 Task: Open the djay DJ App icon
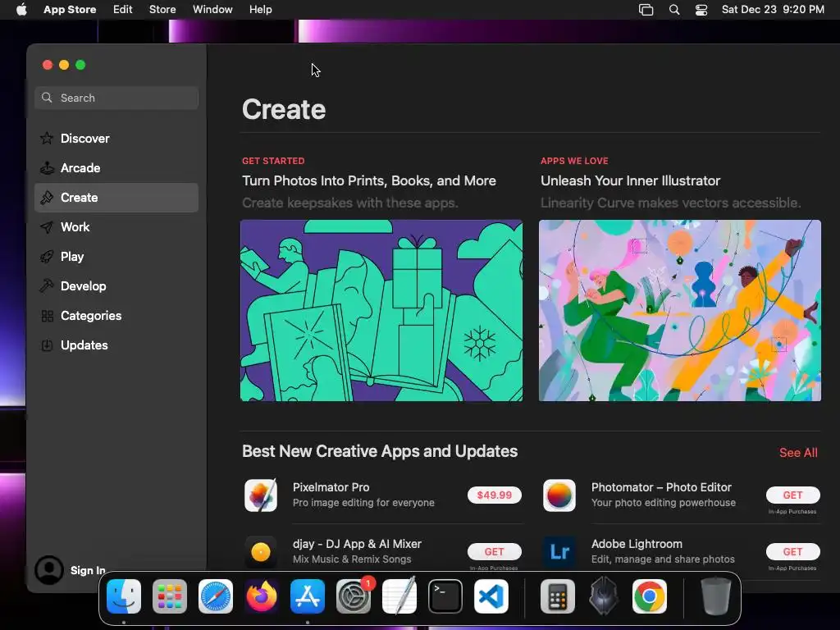(261, 552)
